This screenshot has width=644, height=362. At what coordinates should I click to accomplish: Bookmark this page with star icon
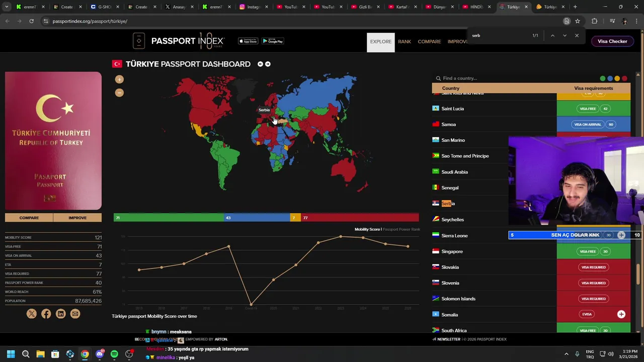(x=578, y=21)
